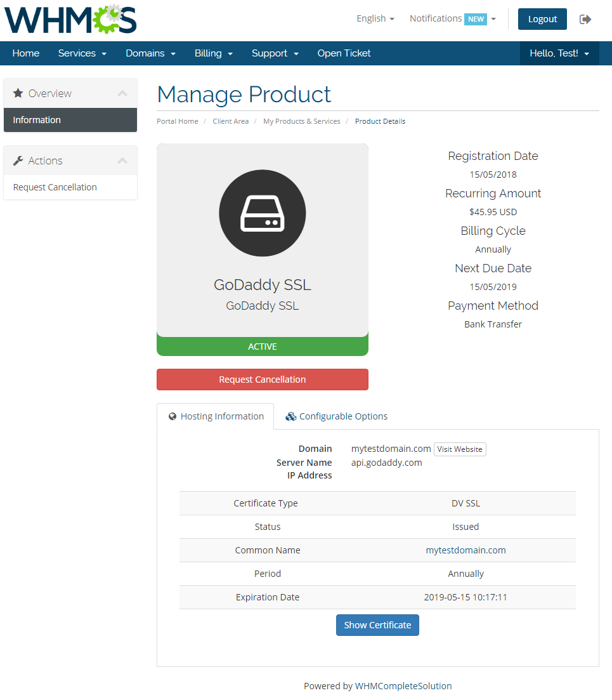The image size is (612, 700).
Task: Click the Show Certificate button
Action: click(377, 625)
